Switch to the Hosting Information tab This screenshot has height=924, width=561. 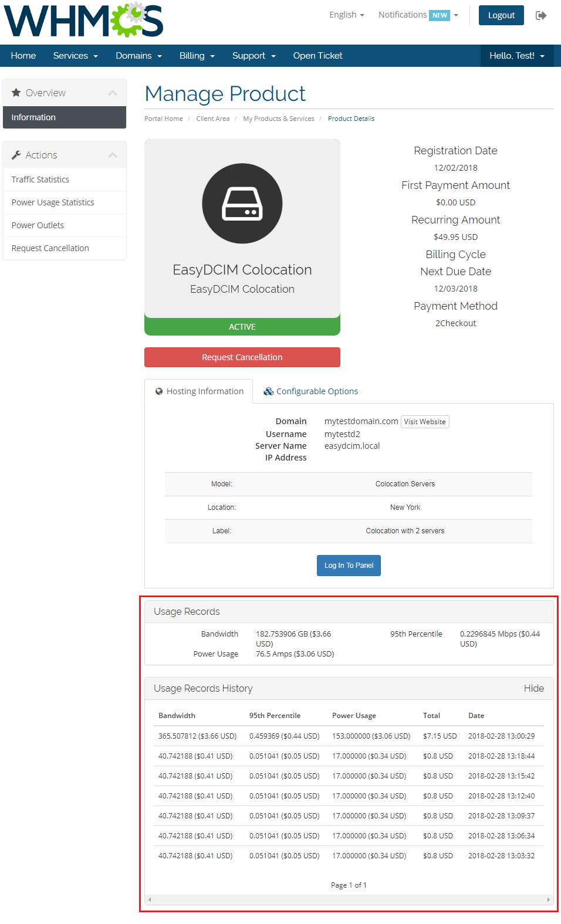199,391
